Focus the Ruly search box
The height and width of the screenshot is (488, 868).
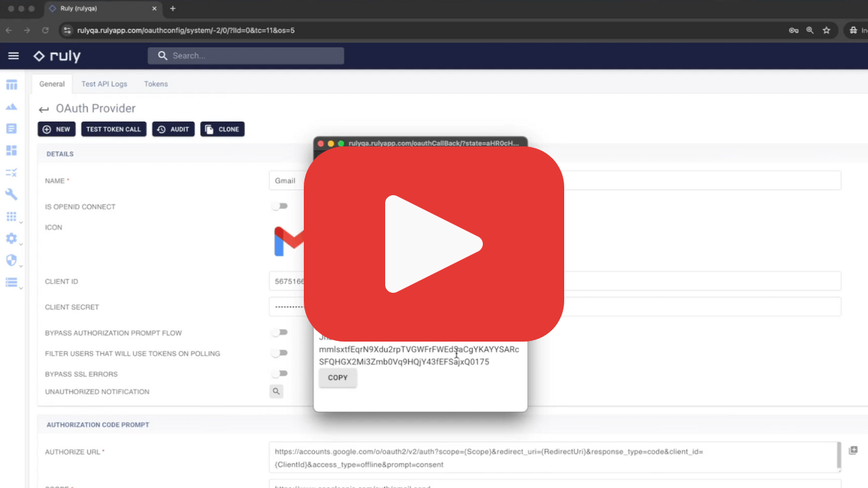[245, 56]
